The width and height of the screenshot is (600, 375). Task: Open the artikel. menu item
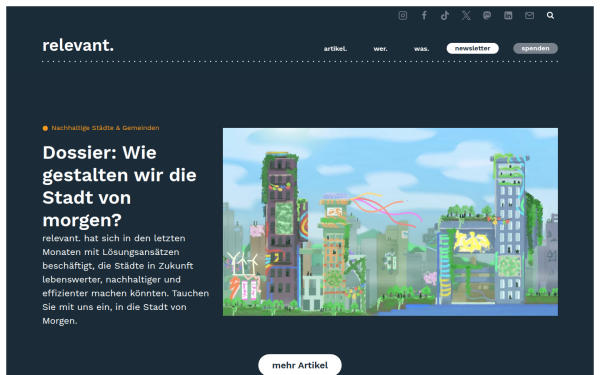(335, 49)
